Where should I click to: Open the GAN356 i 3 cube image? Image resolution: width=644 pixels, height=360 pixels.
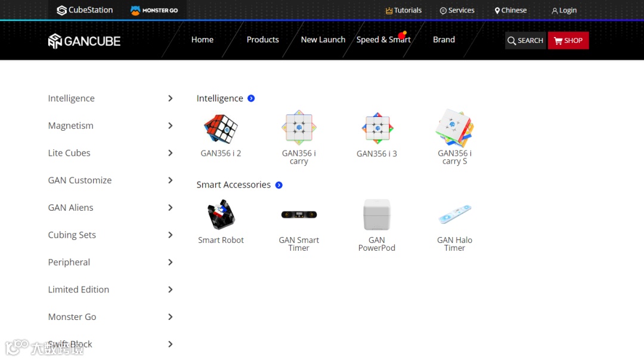377,128
